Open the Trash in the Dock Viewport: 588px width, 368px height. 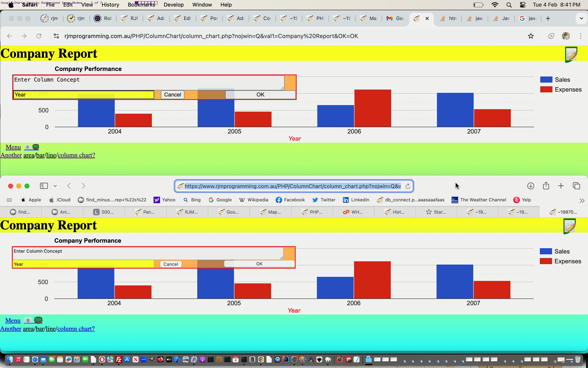(578, 359)
